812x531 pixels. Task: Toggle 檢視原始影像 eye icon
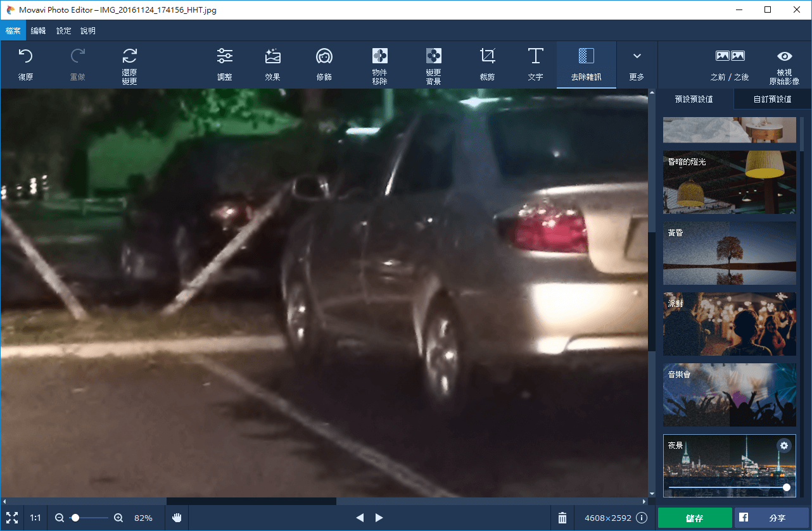[784, 57]
